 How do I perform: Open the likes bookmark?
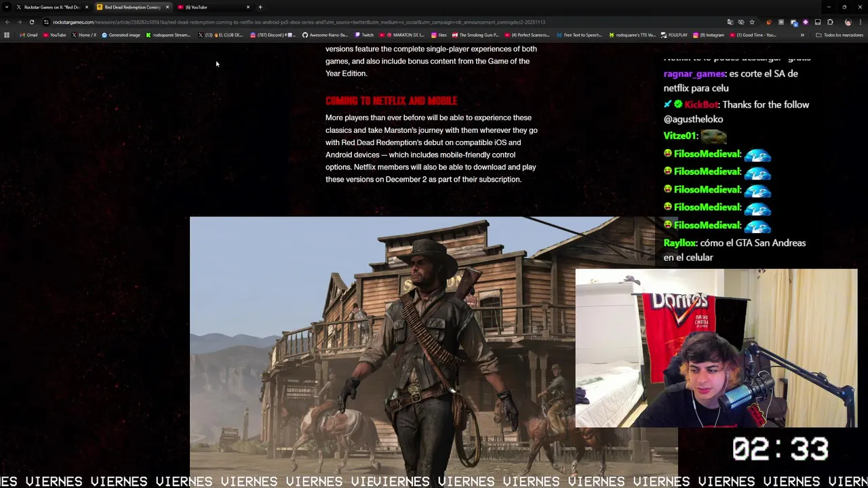(439, 35)
